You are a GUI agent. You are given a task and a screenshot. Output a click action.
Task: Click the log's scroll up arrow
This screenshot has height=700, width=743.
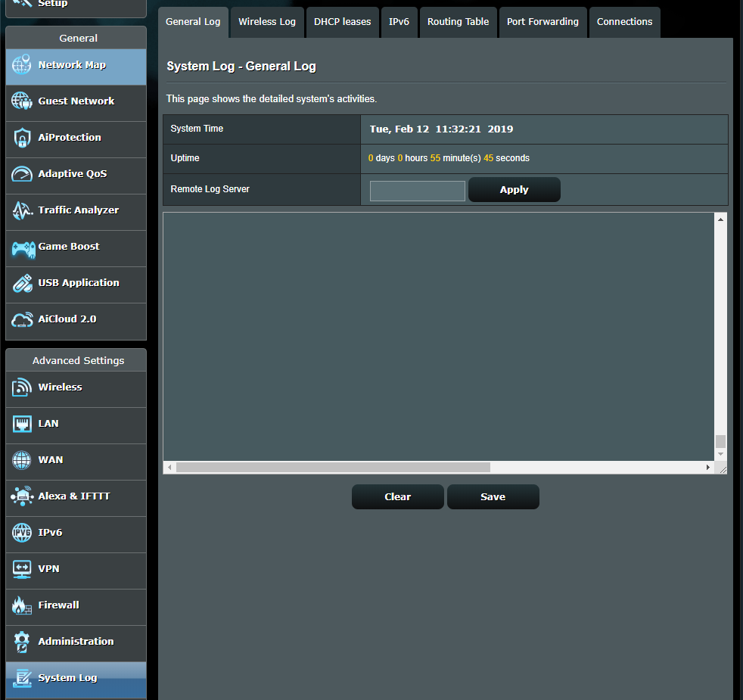720,219
